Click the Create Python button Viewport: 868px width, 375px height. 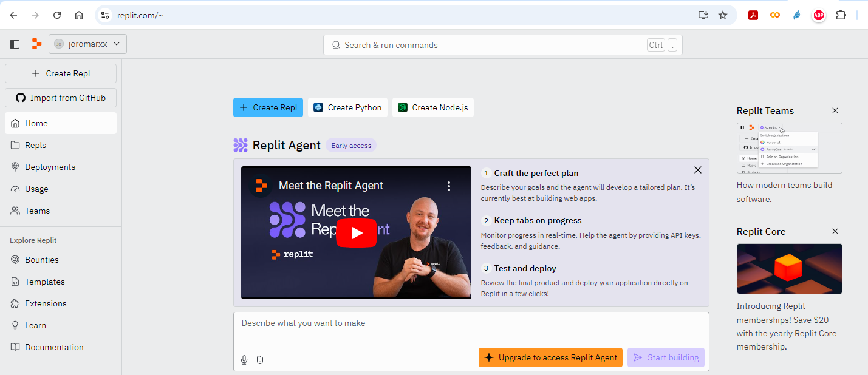(347, 107)
